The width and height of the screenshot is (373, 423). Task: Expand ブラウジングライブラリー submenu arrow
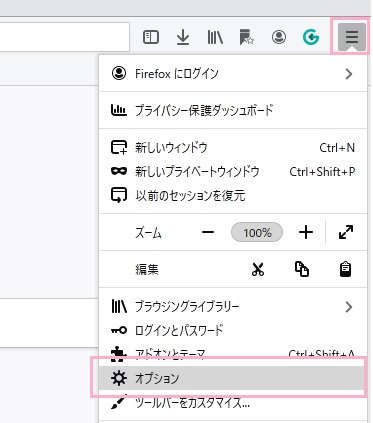349,307
